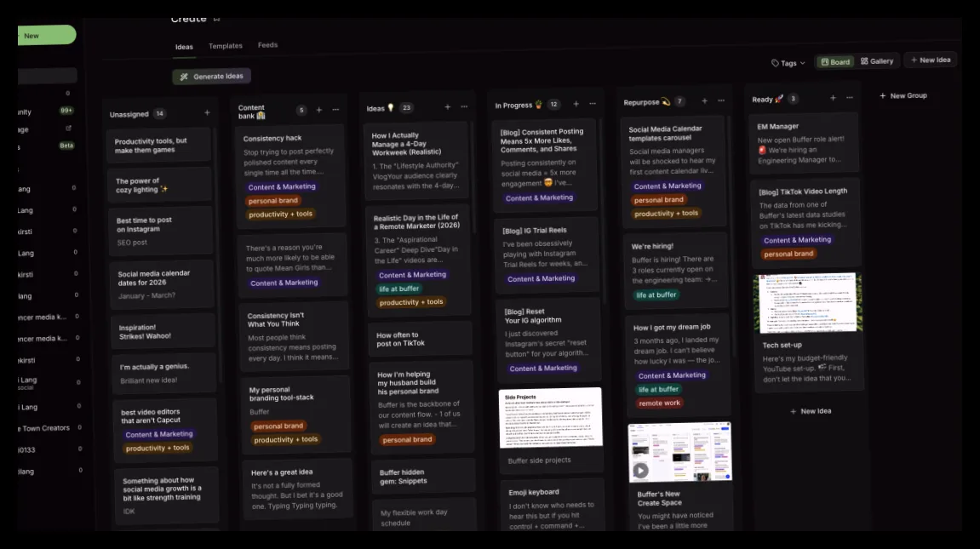This screenshot has height=549, width=980.
Task: Add a card to Content bank column
Action: [x=318, y=110]
